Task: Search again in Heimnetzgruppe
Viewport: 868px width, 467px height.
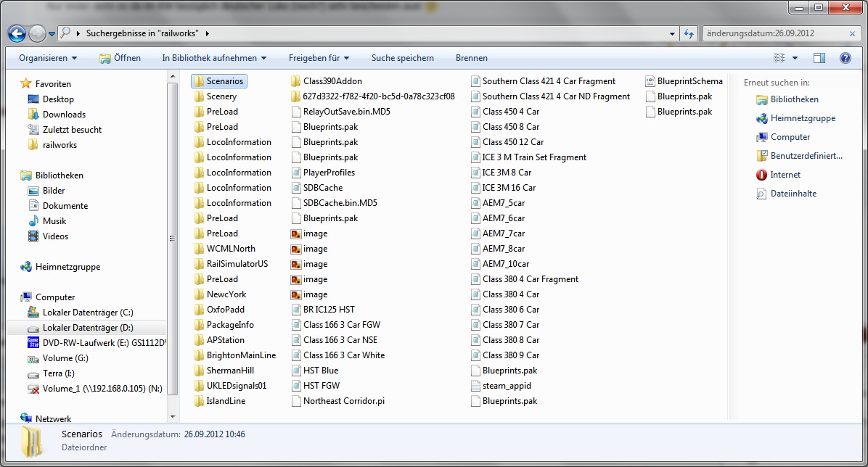Action: [x=803, y=118]
